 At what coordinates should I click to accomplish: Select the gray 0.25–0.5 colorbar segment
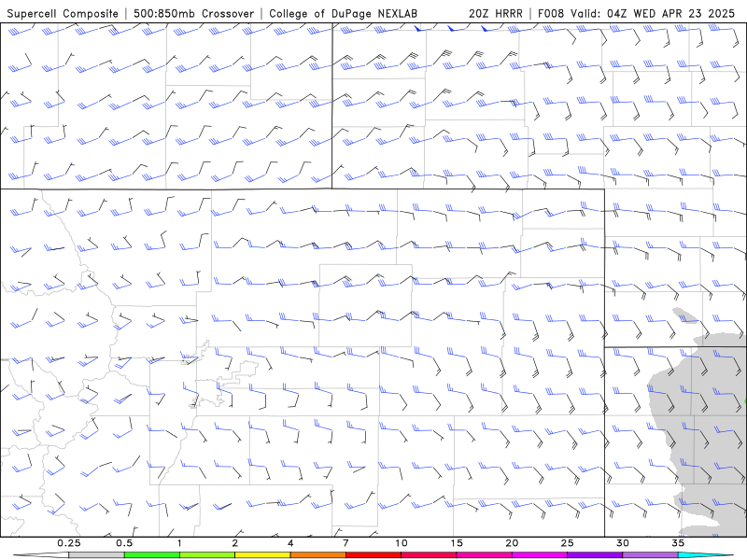(97, 555)
